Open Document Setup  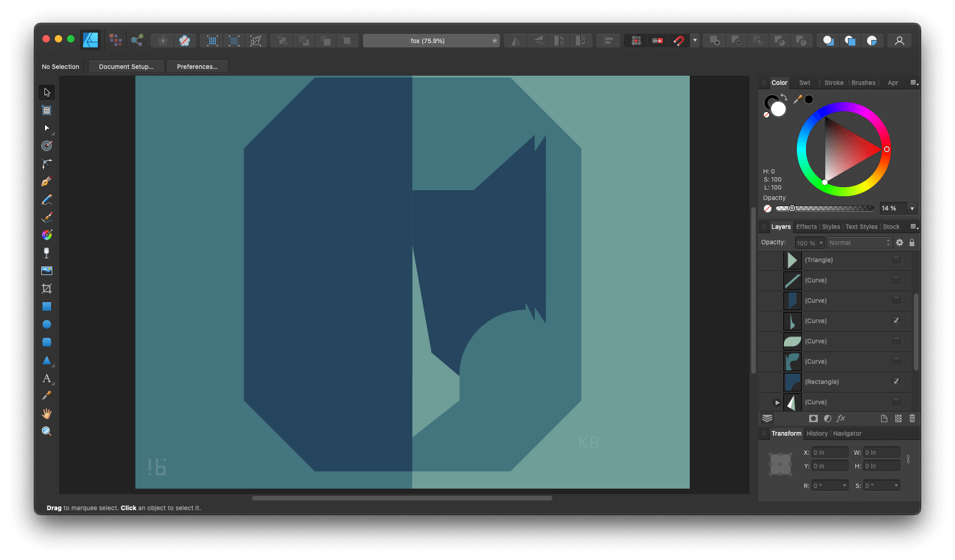tap(126, 66)
